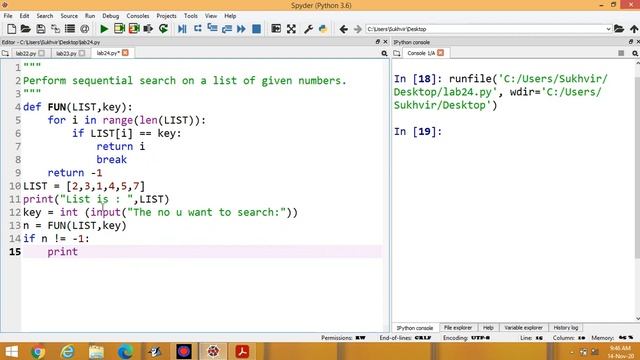The width and height of the screenshot is (640, 360).
Task: Save the current file
Action: pyautogui.click(x=40, y=29)
